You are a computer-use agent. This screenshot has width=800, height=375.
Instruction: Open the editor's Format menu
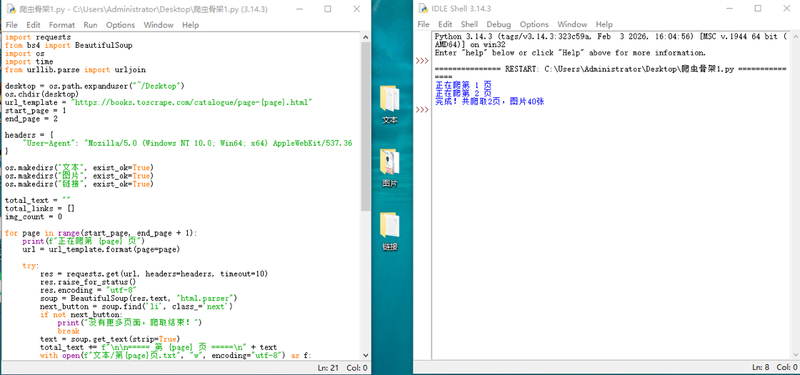coord(62,25)
